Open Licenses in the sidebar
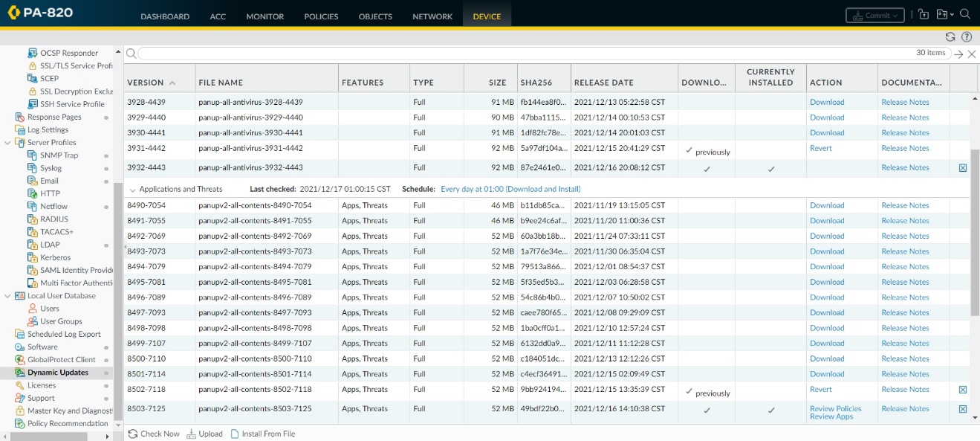Viewport: 980px width, 441px height. [42, 385]
